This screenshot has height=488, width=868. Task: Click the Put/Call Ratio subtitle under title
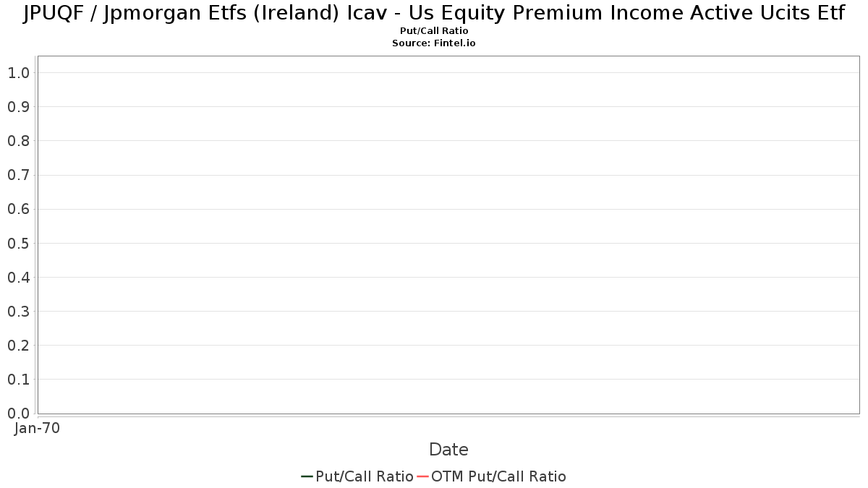coord(434,31)
